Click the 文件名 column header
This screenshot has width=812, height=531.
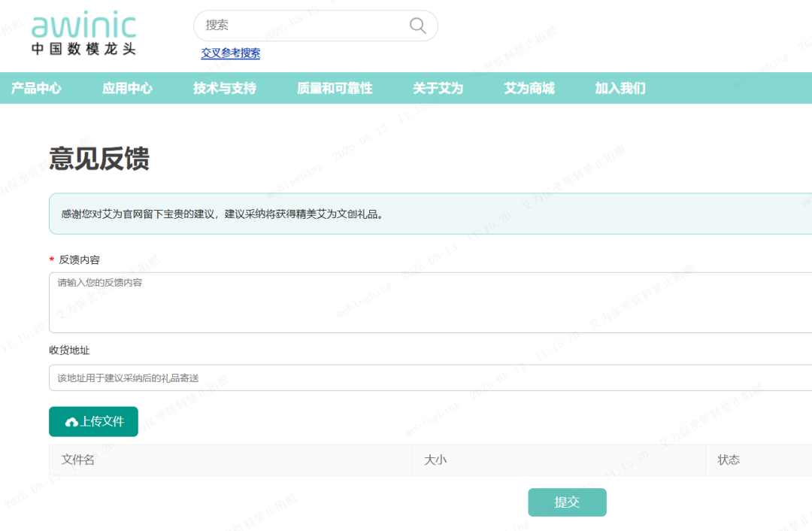pos(78,460)
